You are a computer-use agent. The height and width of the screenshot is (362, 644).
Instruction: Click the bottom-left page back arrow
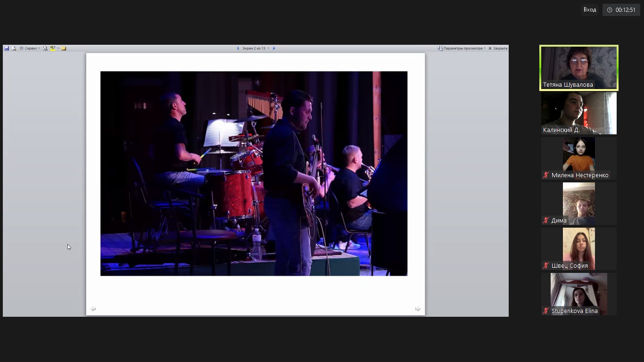[93, 309]
